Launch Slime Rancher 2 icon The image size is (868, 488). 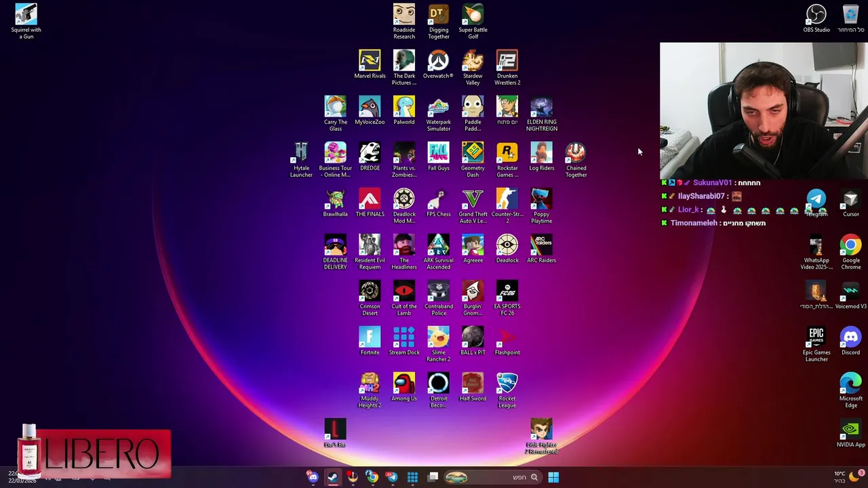tap(439, 344)
